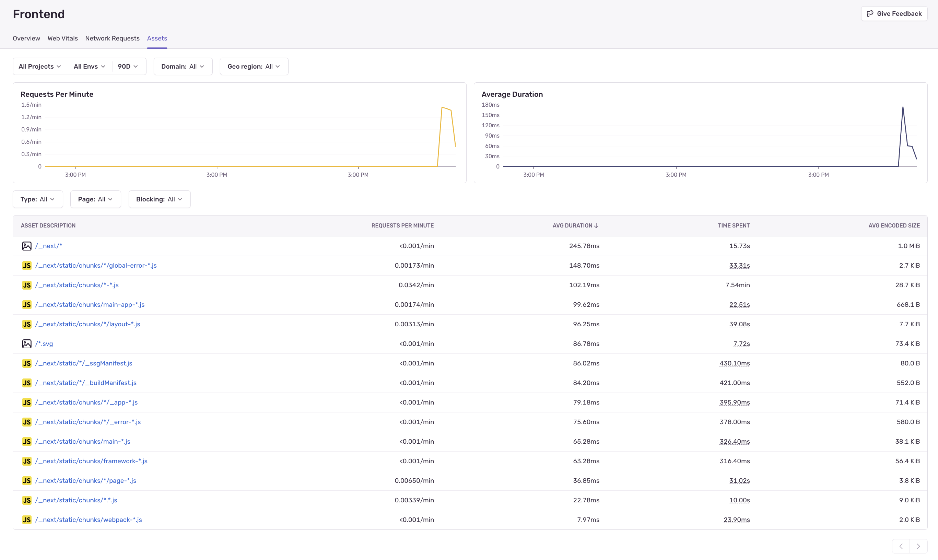Viewport: 938px width, 560px height.
Task: Open the All Projects dropdown
Action: [x=39, y=67]
